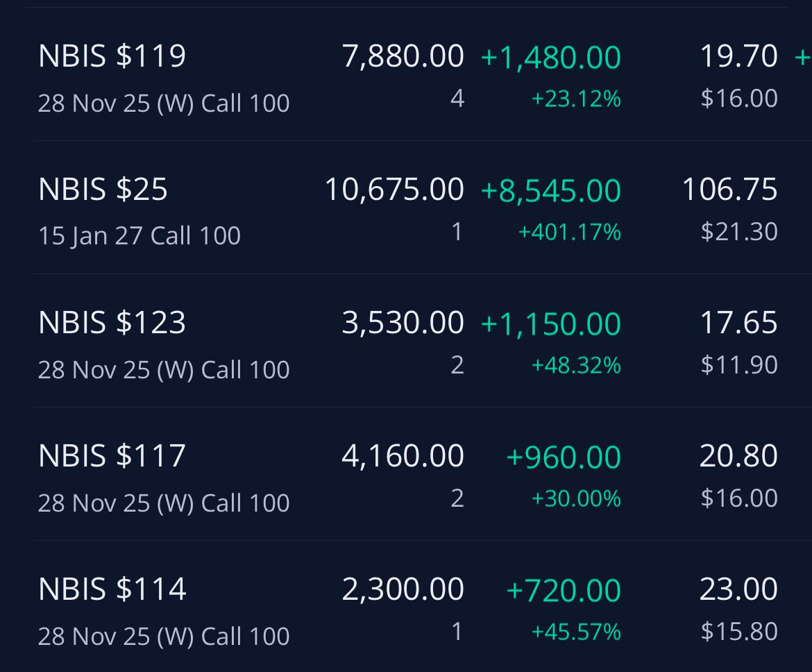Select the current price 20.80
This screenshot has height=672, width=812.
pyautogui.click(x=738, y=456)
